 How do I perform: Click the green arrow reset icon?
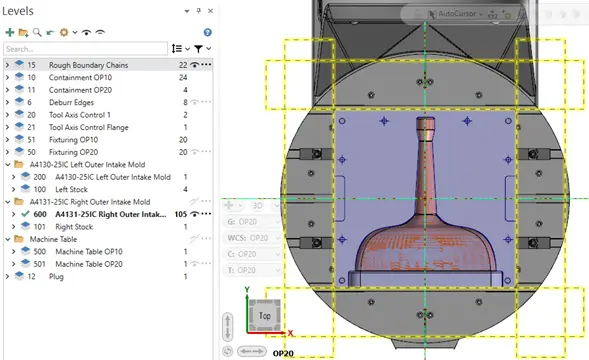tap(50, 33)
